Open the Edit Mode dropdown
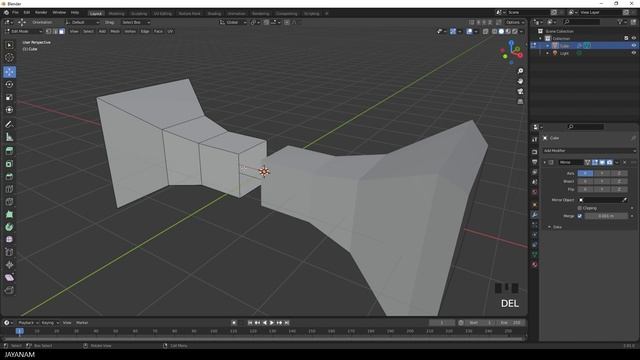Screen dimensions: 640x360 pyautogui.click(x=24, y=31)
